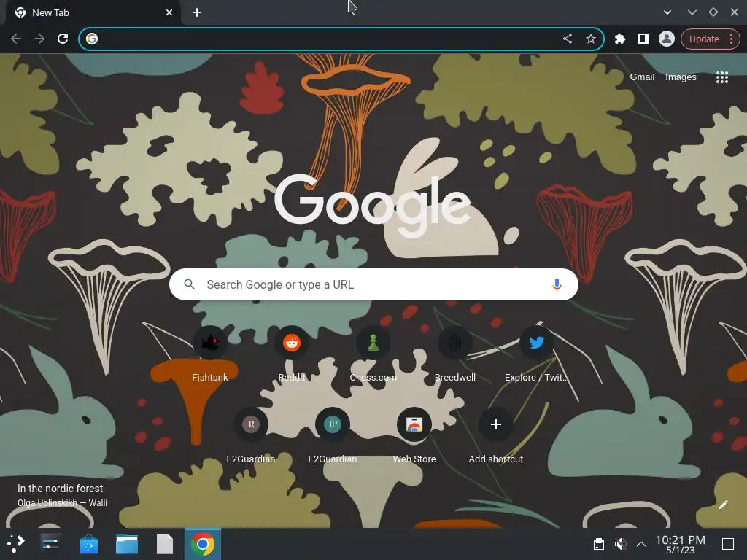The height and width of the screenshot is (560, 747).
Task: Open the Chess.com shortcut
Action: coord(373,355)
